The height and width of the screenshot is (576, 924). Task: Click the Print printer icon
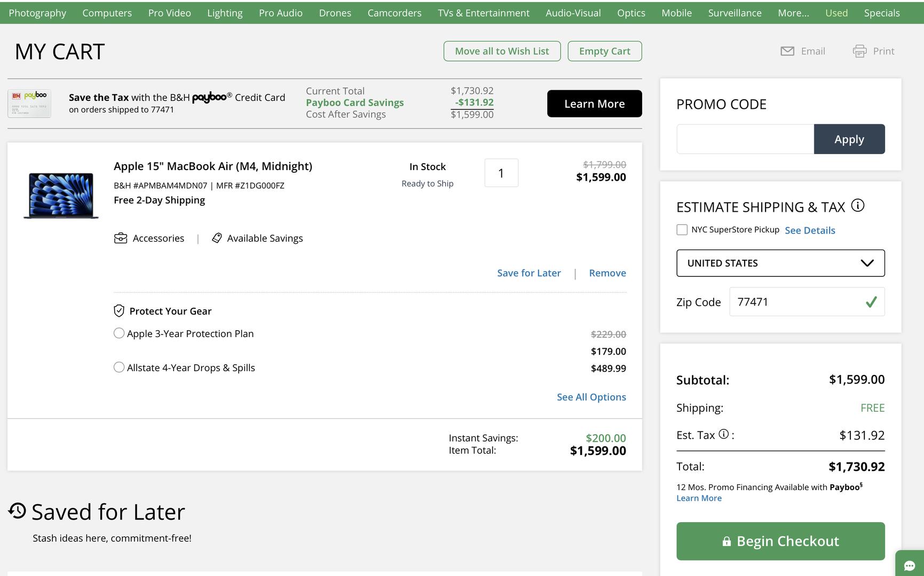coord(859,51)
